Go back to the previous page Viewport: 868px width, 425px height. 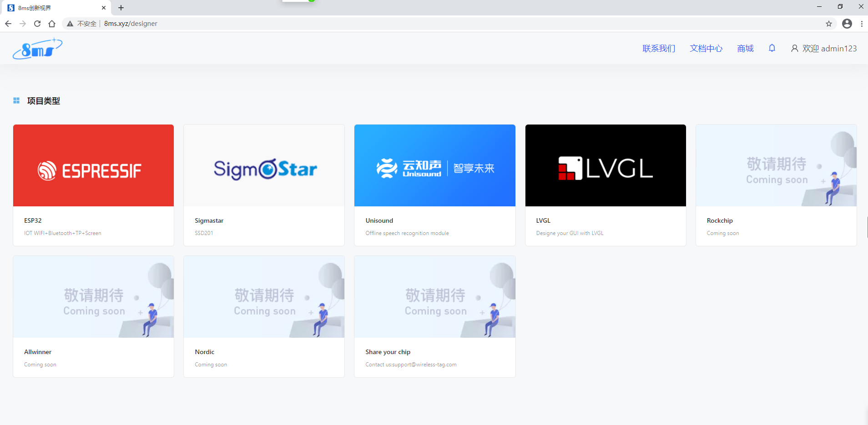pos(8,24)
